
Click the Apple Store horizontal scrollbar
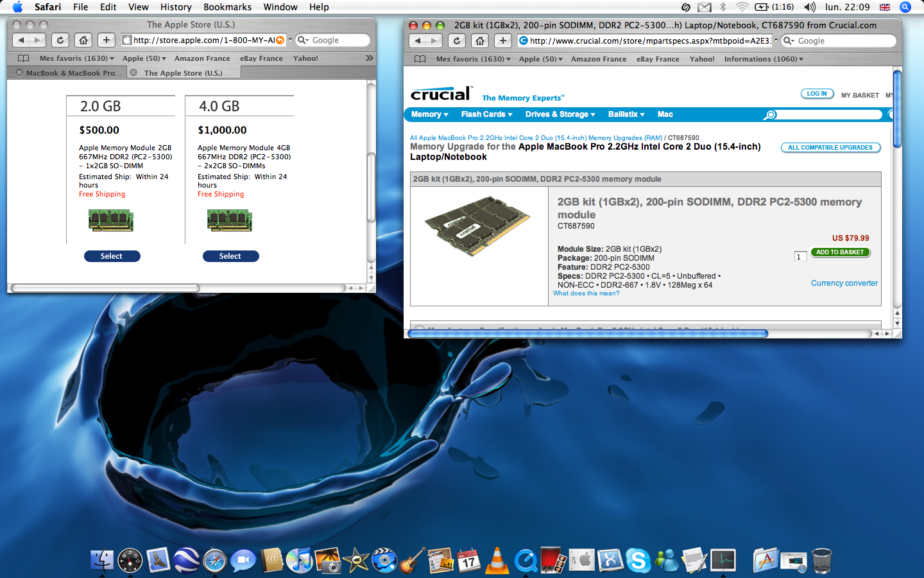[x=105, y=288]
